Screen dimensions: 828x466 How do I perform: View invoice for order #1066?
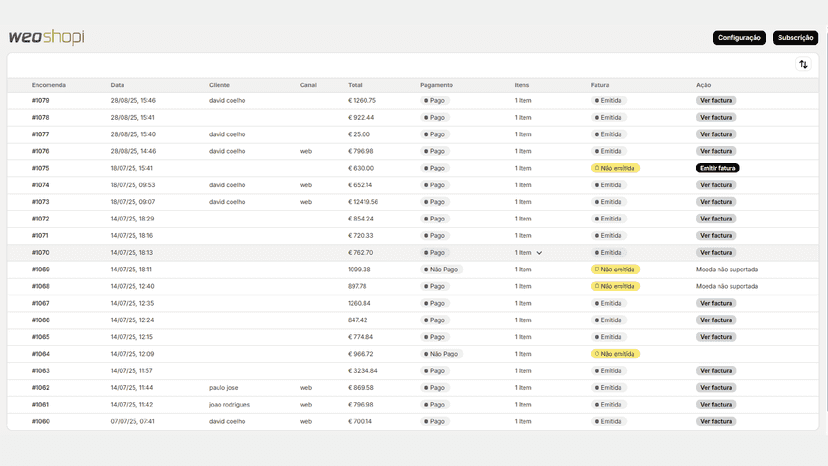click(x=716, y=320)
